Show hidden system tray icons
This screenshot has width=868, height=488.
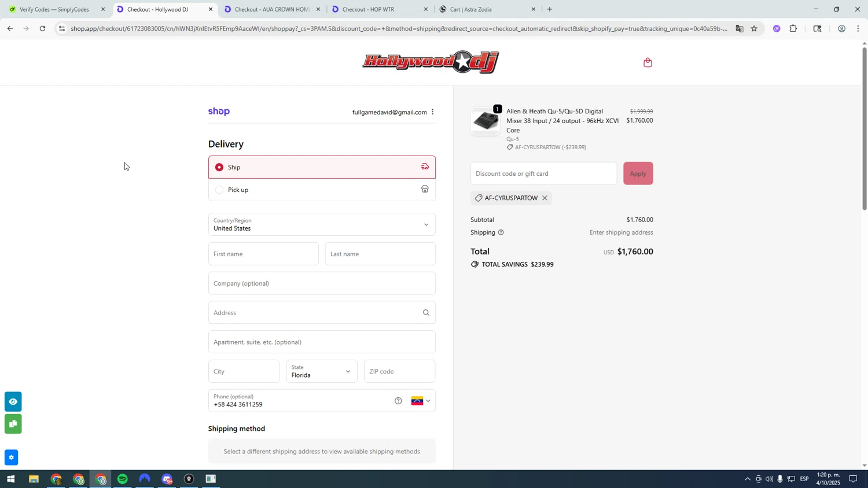click(747, 479)
